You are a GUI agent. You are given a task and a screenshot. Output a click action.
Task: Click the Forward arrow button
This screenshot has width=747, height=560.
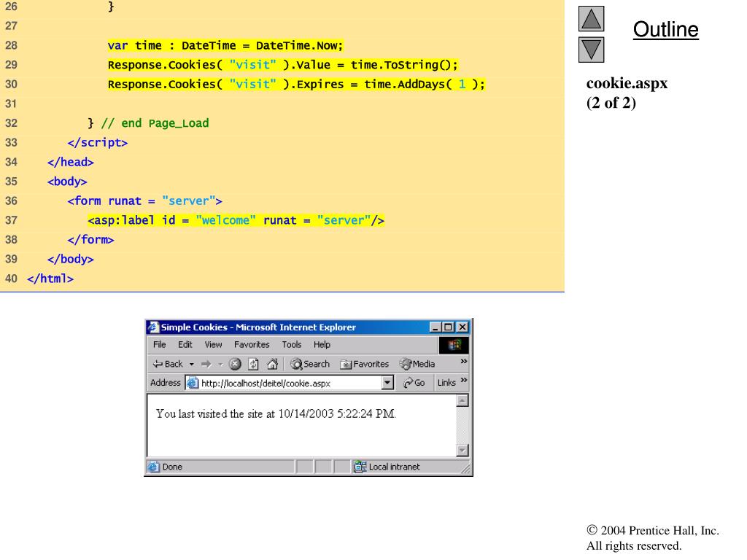pyautogui.click(x=206, y=365)
